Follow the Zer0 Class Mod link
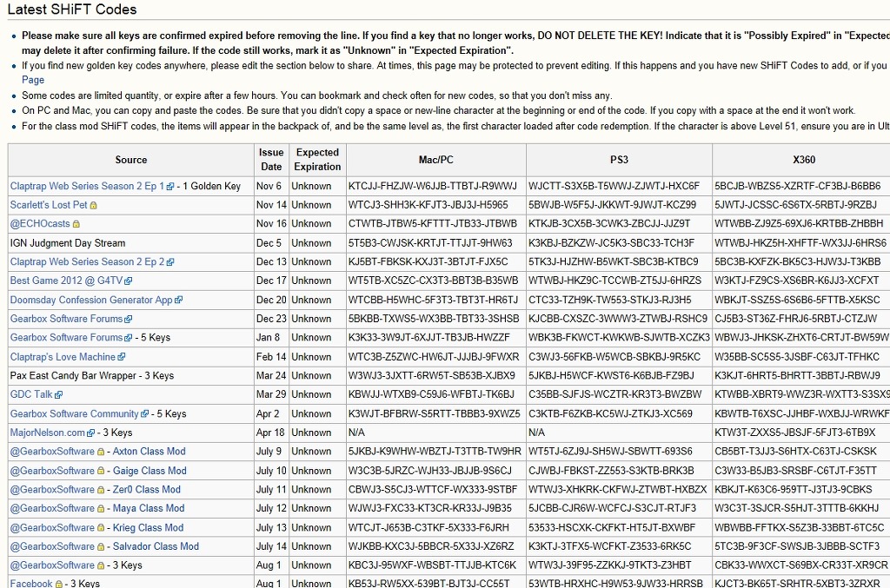Screen dimensions: 890x588 [147, 489]
